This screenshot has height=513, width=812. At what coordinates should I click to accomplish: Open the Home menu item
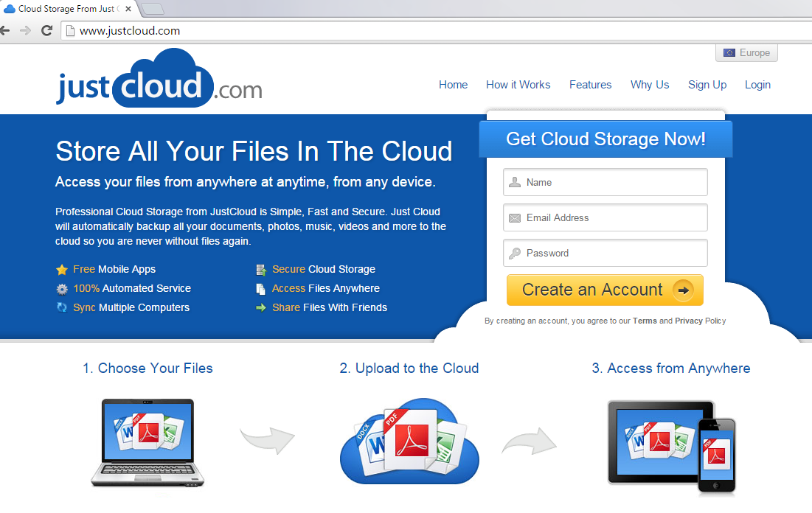point(453,85)
